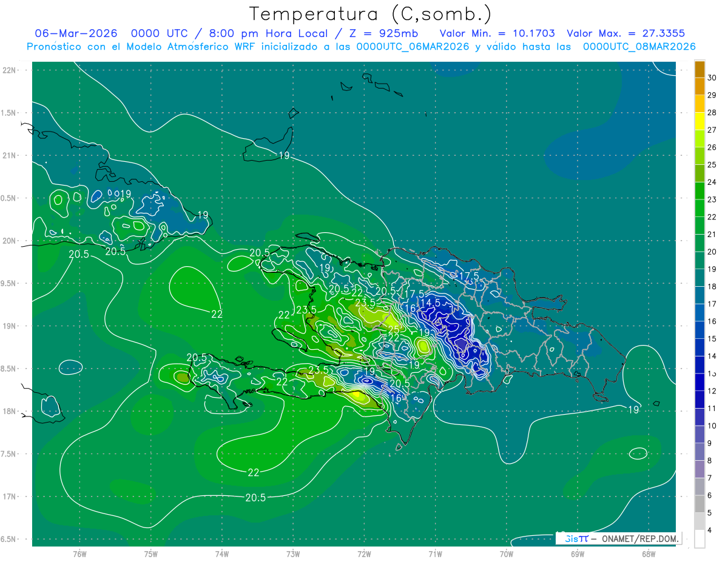Viewport: 728px width, 562px height.
Task: Click legend value 24 label
Action: 712,182
